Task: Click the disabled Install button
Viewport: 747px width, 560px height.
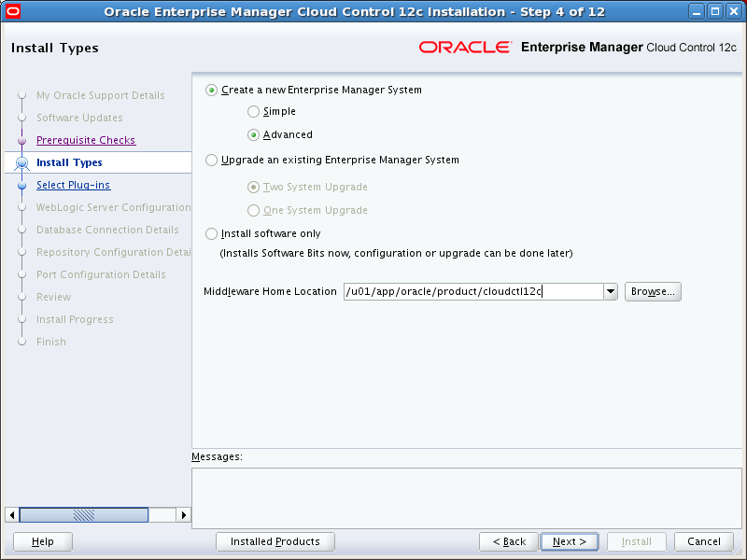Action: coord(637,541)
